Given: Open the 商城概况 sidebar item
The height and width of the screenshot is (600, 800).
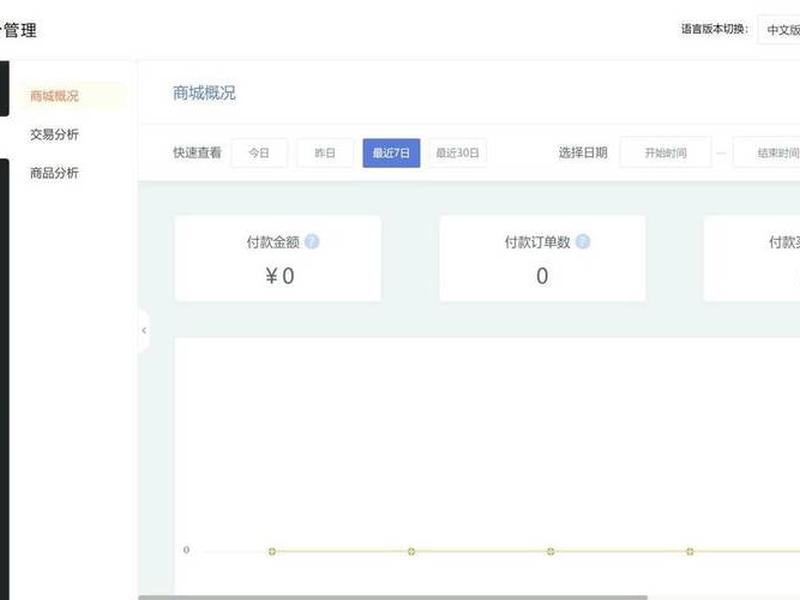Looking at the screenshot, I should point(72,95).
